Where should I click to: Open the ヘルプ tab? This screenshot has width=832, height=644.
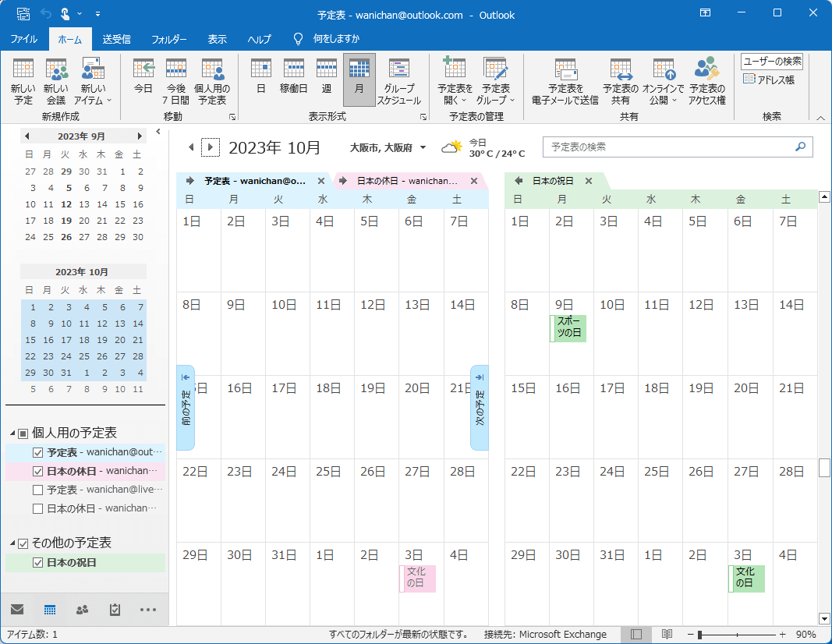(x=259, y=39)
